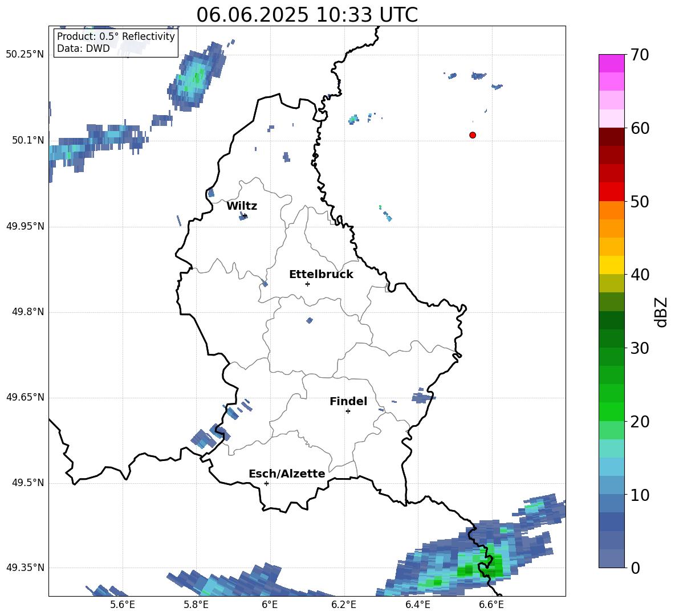Select the Esch/Alzette city label
This screenshot has height=616, width=675.
(x=287, y=474)
